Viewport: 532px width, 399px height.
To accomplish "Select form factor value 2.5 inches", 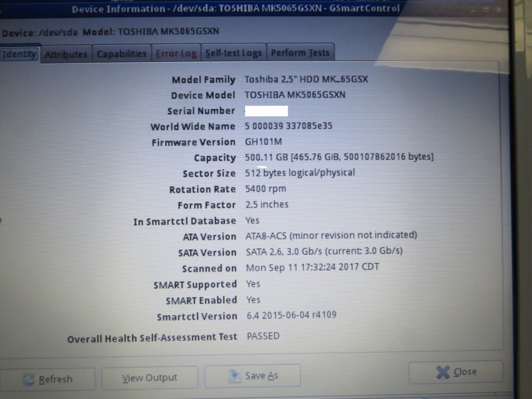I will [267, 204].
